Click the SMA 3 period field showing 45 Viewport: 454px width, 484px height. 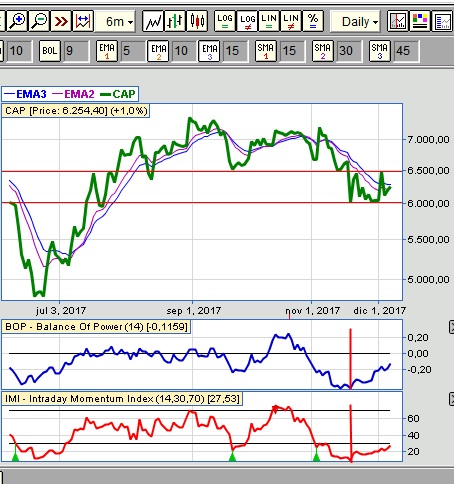point(406,51)
